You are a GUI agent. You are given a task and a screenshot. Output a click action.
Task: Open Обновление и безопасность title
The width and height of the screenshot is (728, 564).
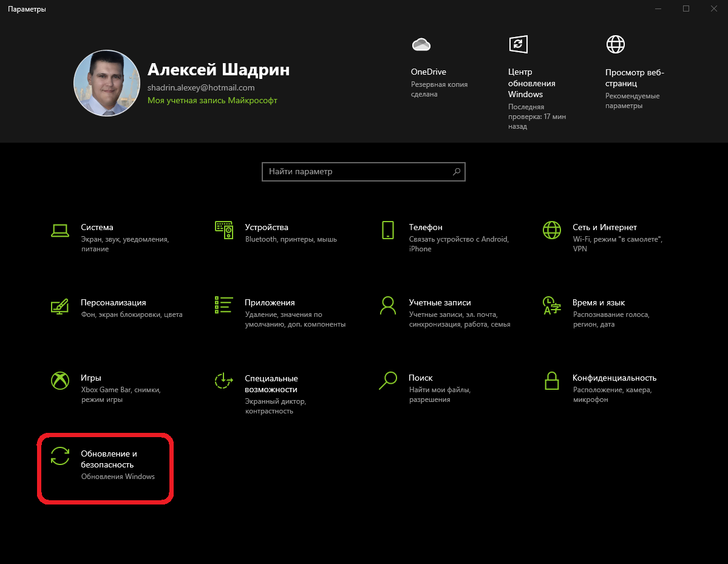[x=109, y=459]
